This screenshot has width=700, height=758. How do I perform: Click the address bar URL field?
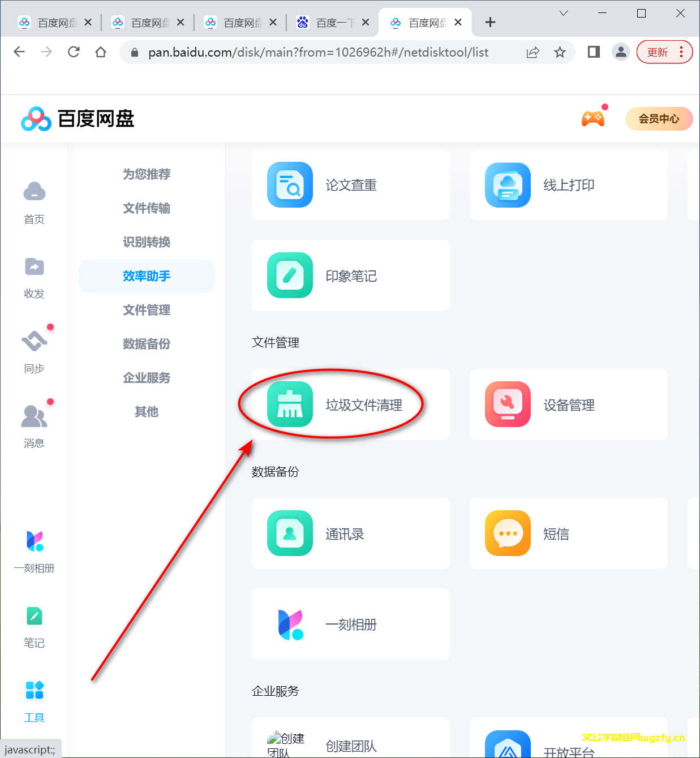coord(318,52)
